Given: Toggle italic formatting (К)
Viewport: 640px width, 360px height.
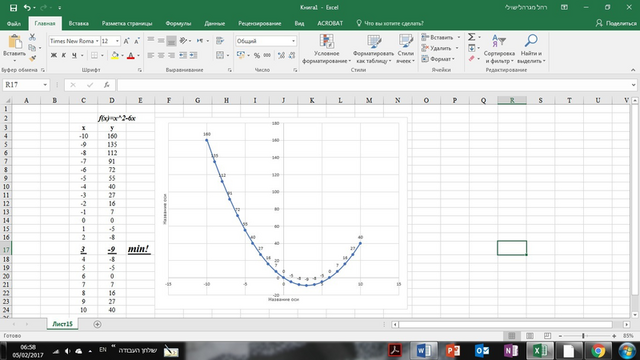Looking at the screenshot, I should tap(64, 55).
